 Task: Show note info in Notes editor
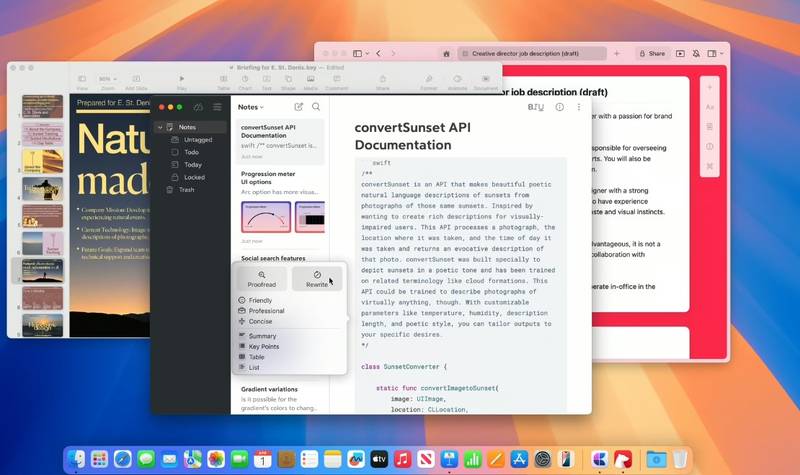point(560,107)
